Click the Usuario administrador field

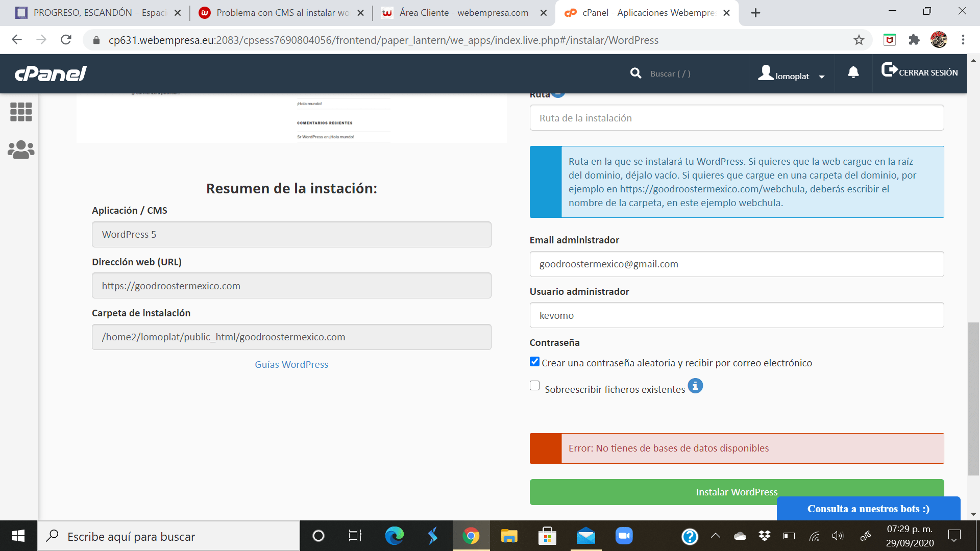[737, 315]
